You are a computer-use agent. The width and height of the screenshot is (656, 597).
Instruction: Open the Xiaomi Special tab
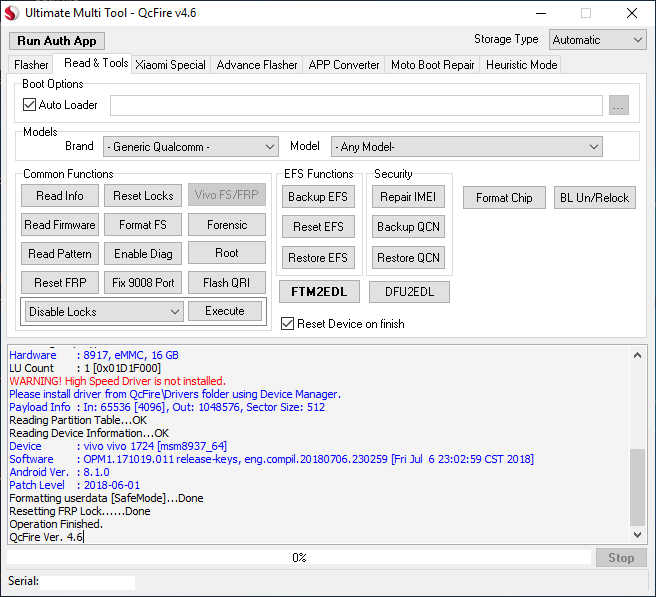(170, 65)
